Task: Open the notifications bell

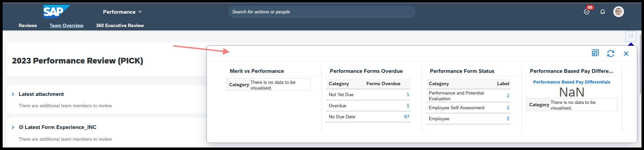Action: [x=603, y=12]
